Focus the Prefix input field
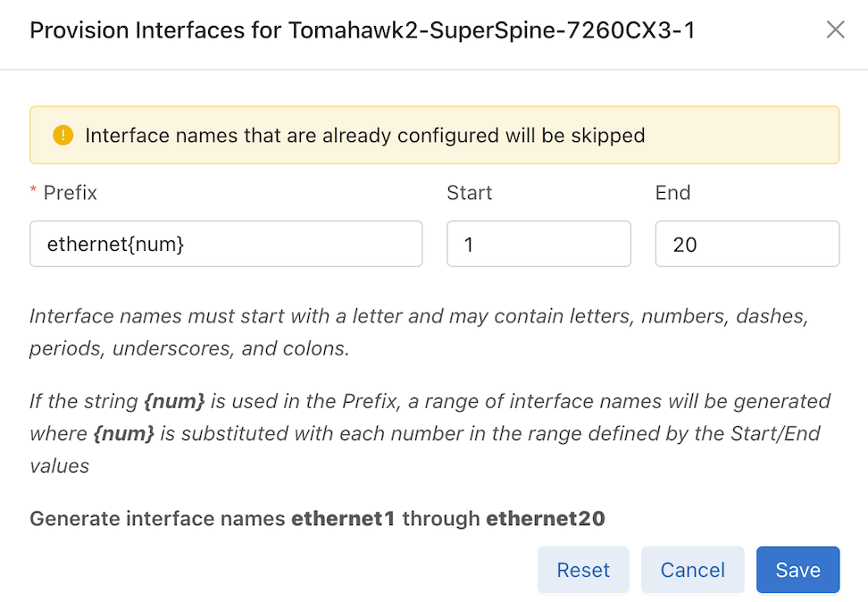Image resolution: width=868 pixels, height=602 pixels. [x=225, y=244]
